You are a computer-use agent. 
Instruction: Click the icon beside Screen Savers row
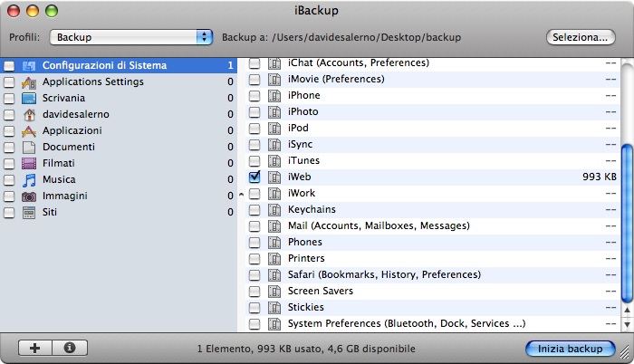point(274,292)
